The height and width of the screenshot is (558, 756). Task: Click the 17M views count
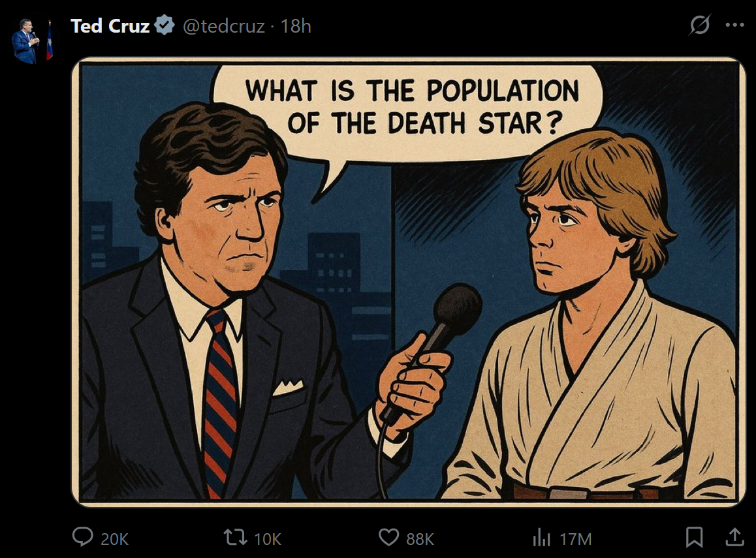(576, 538)
